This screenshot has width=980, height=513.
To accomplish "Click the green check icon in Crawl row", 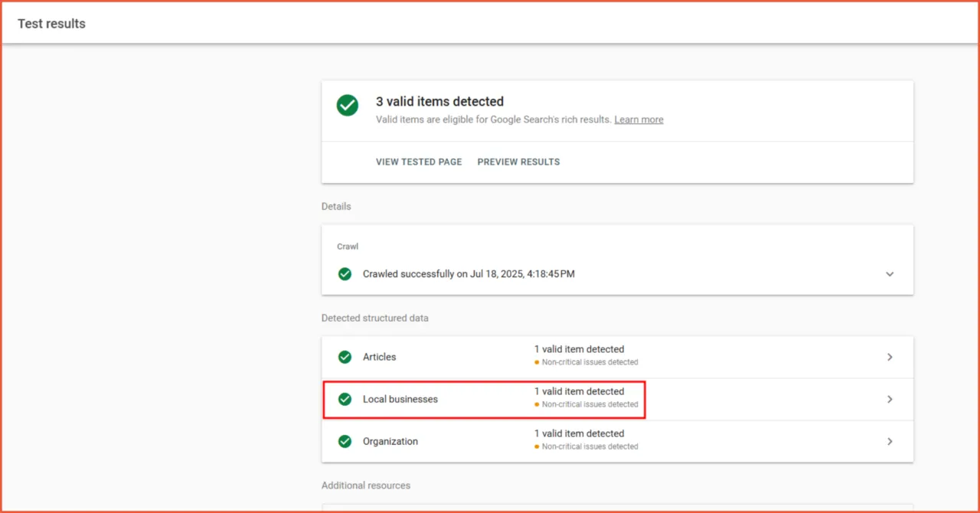I will [345, 274].
